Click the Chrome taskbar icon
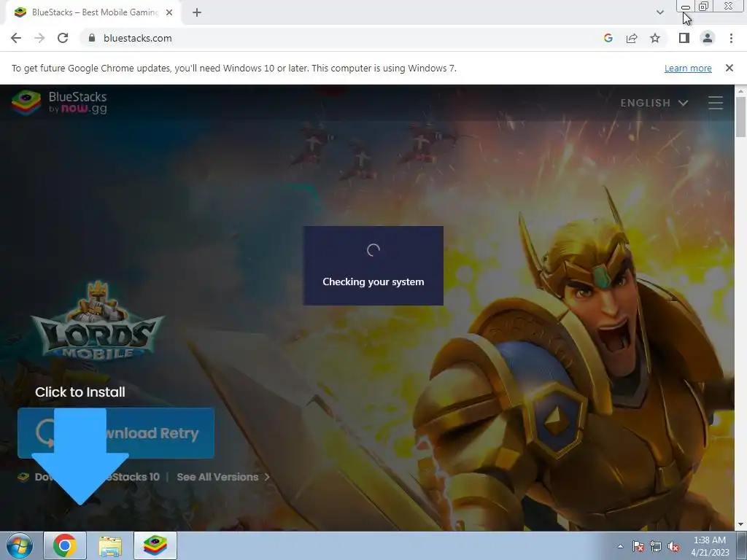Viewport: 747px width, 560px height. pos(65,545)
